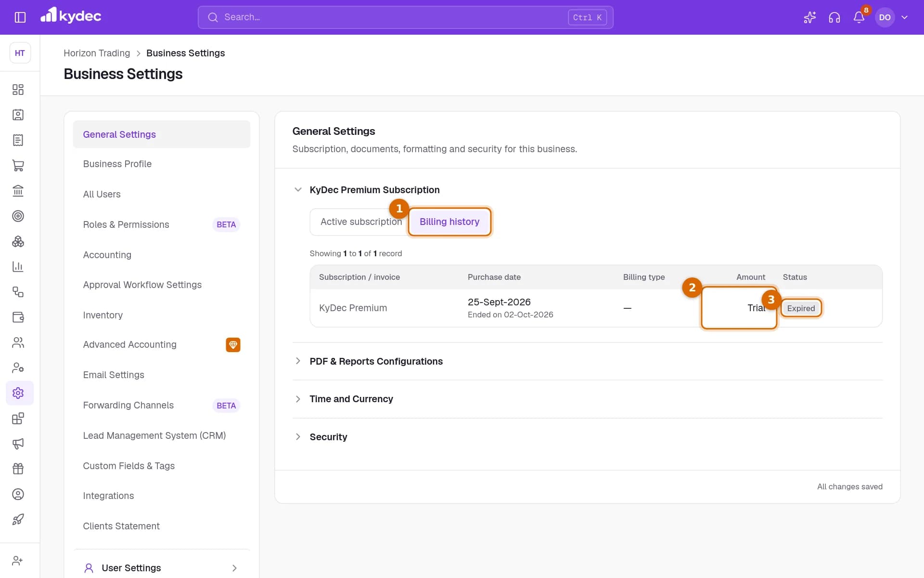Click the 25-Sept-2026 purchase date
This screenshot has height=578, width=924.
click(499, 302)
